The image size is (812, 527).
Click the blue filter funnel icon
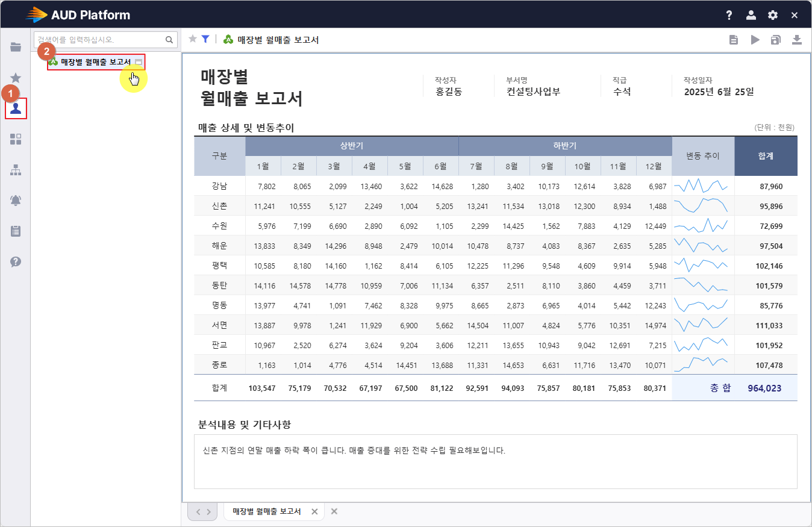[x=205, y=39]
